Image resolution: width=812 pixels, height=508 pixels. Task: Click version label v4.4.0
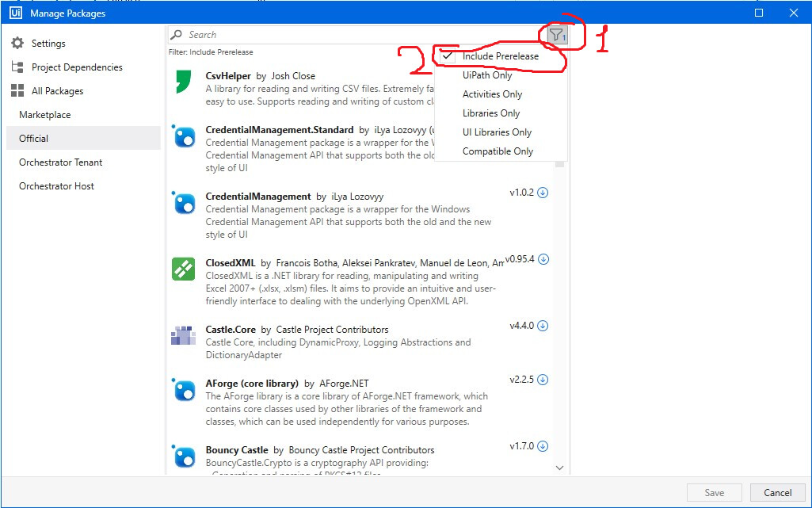(521, 326)
